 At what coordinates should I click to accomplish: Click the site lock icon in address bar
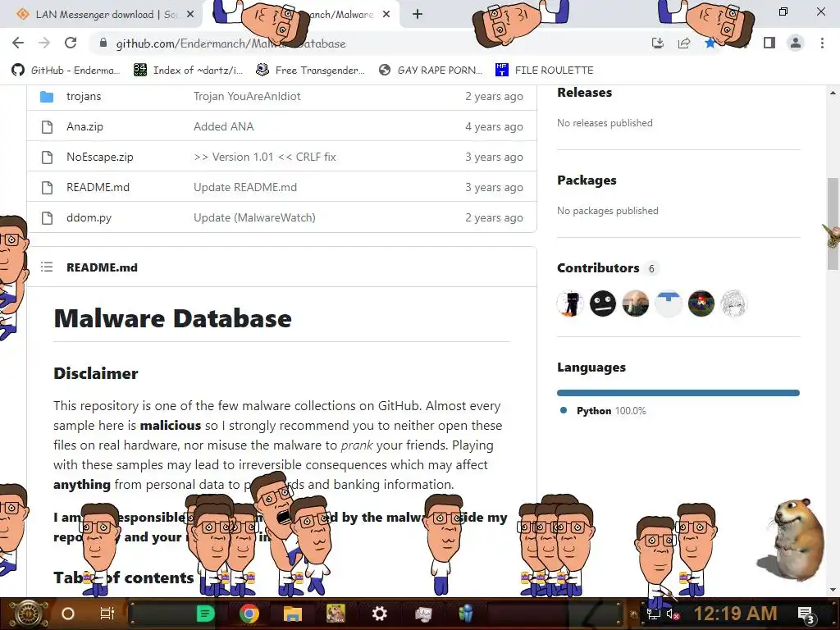pos(103,43)
